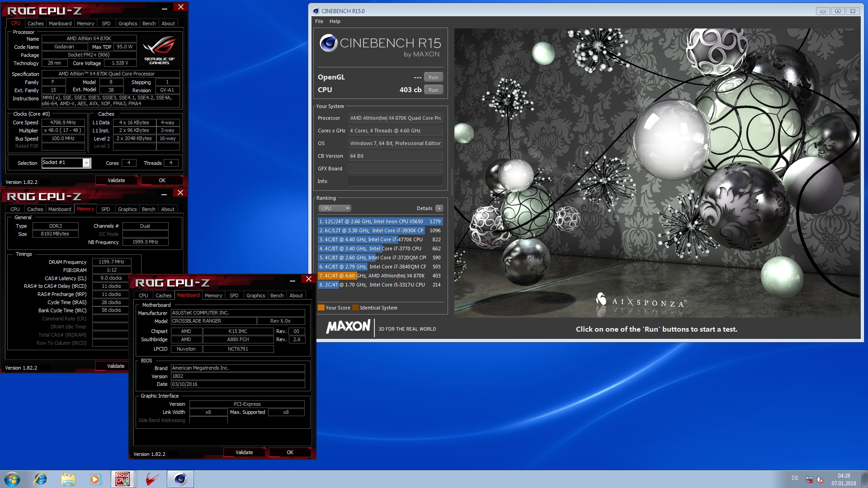Run the OpenGL benchmark
The image size is (868, 488).
coord(433,77)
